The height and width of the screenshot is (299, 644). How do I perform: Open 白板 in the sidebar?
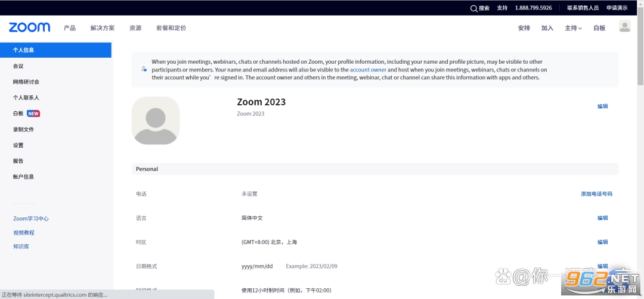click(18, 114)
